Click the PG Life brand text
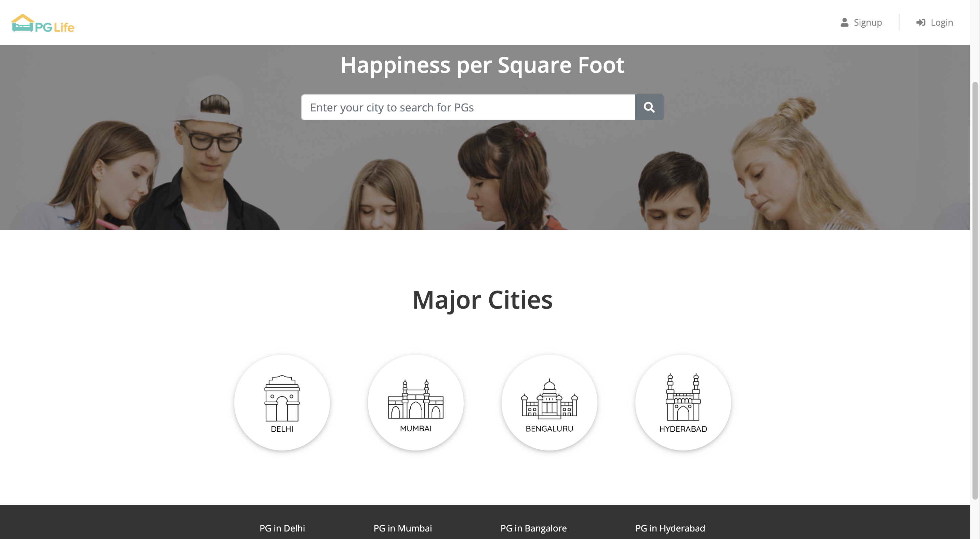 pyautogui.click(x=54, y=27)
